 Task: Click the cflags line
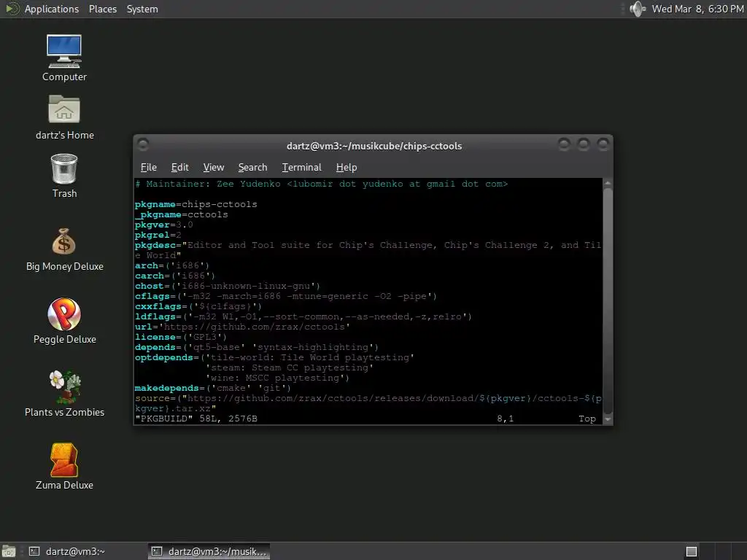[x=286, y=296]
